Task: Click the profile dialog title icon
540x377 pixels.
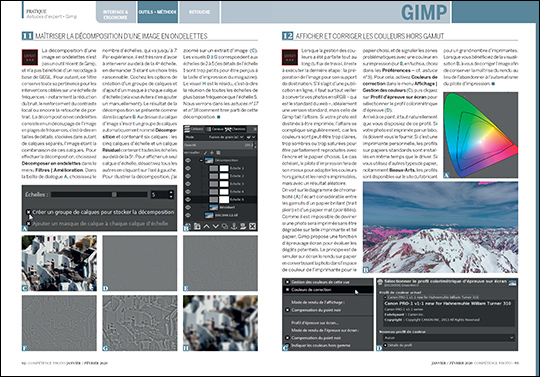Action: coord(380,282)
